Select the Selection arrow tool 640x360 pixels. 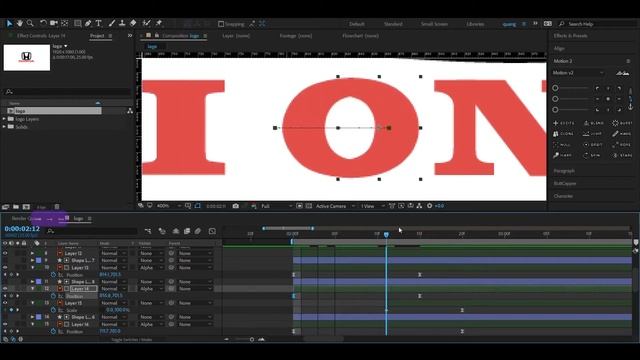(x=9, y=23)
